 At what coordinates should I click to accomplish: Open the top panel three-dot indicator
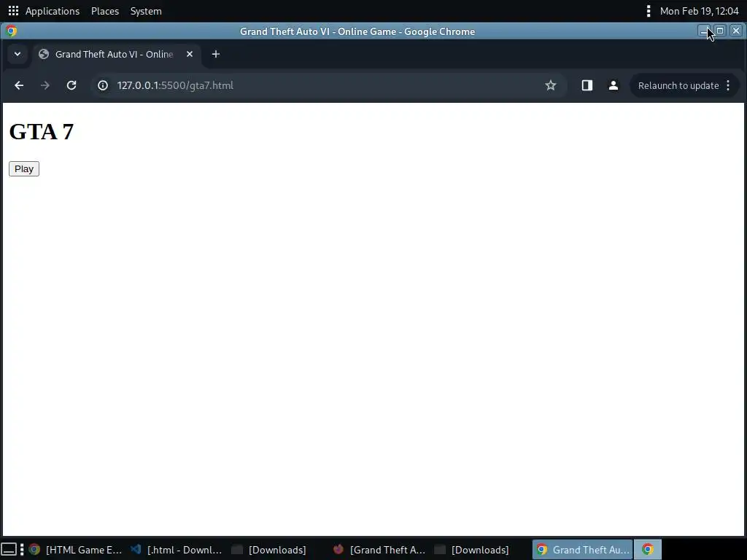[x=648, y=11]
